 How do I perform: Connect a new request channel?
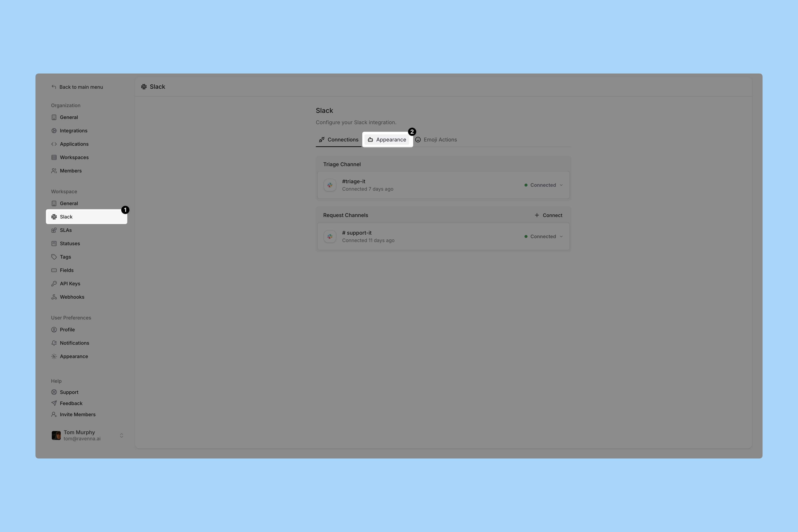click(x=548, y=216)
